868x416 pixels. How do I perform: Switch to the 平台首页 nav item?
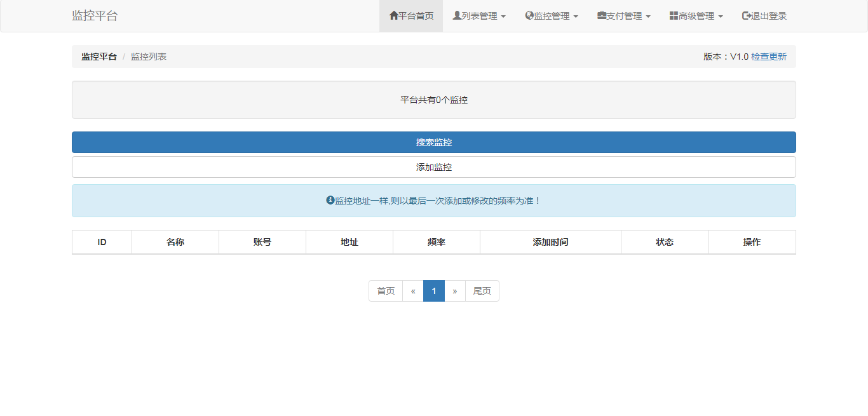[x=410, y=15]
